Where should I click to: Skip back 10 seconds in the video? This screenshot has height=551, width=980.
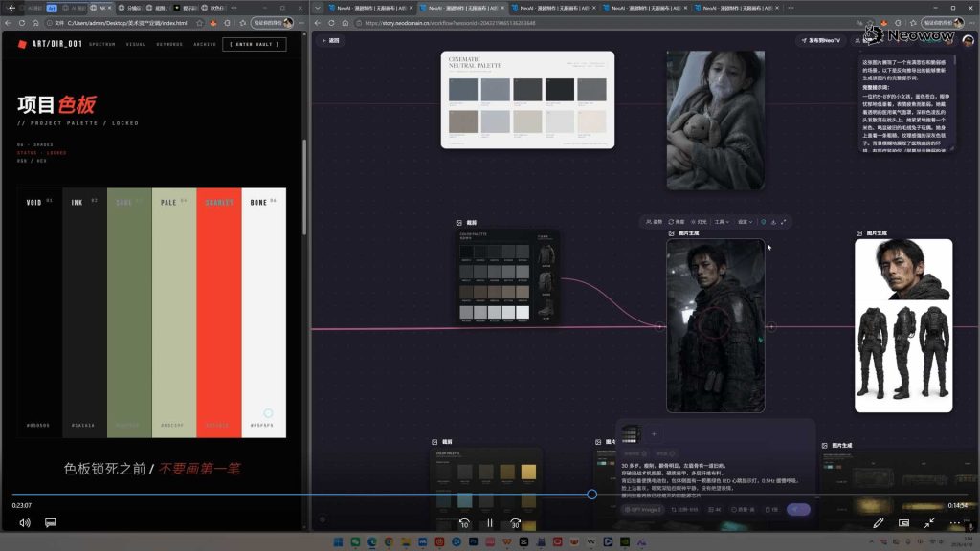point(464,523)
